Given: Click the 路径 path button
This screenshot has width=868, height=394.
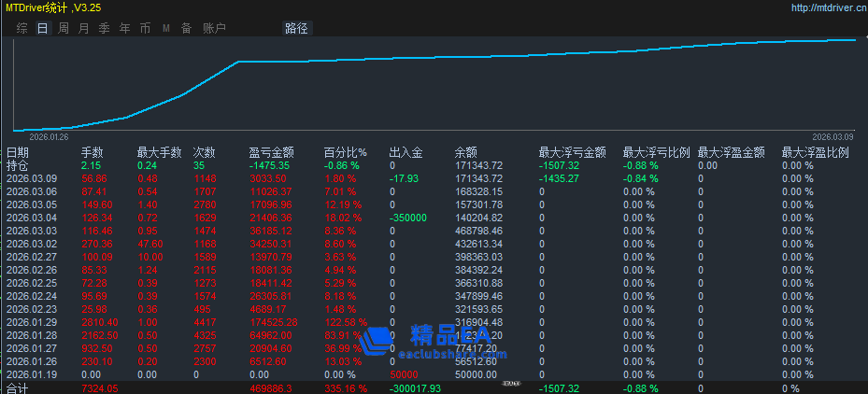Looking at the screenshot, I should tap(295, 29).
